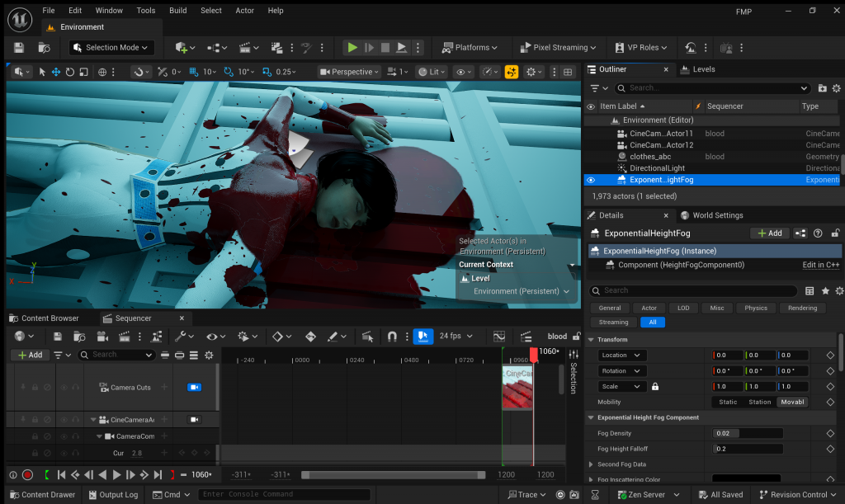Set Mobility to Static
Screen dimensions: 845x504
[728, 403]
